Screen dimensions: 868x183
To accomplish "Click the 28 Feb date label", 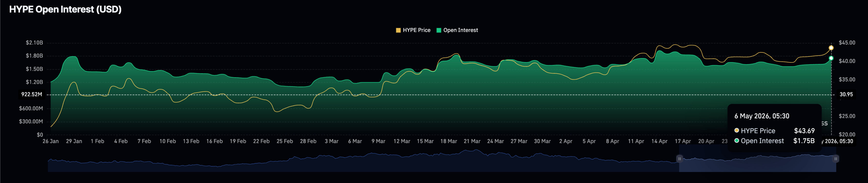I will [x=308, y=141].
